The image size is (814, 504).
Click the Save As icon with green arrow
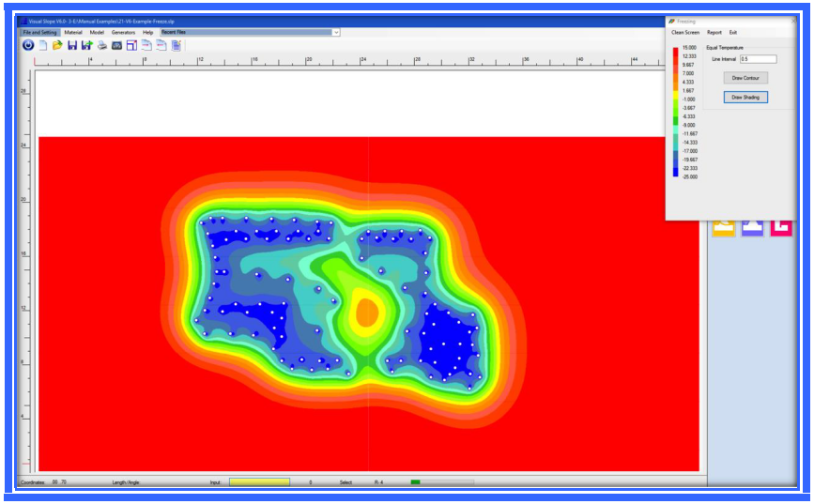(87, 44)
